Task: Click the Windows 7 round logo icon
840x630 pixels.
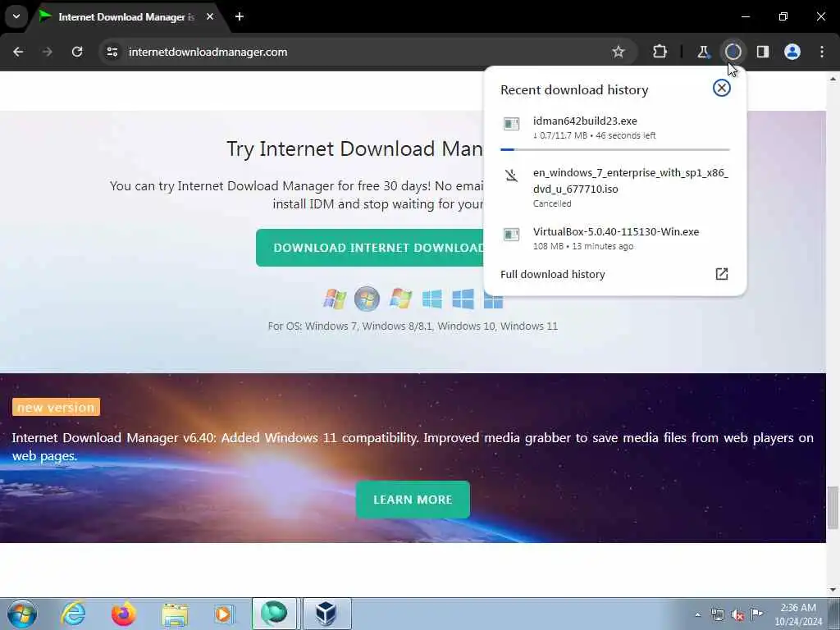Action: point(367,299)
